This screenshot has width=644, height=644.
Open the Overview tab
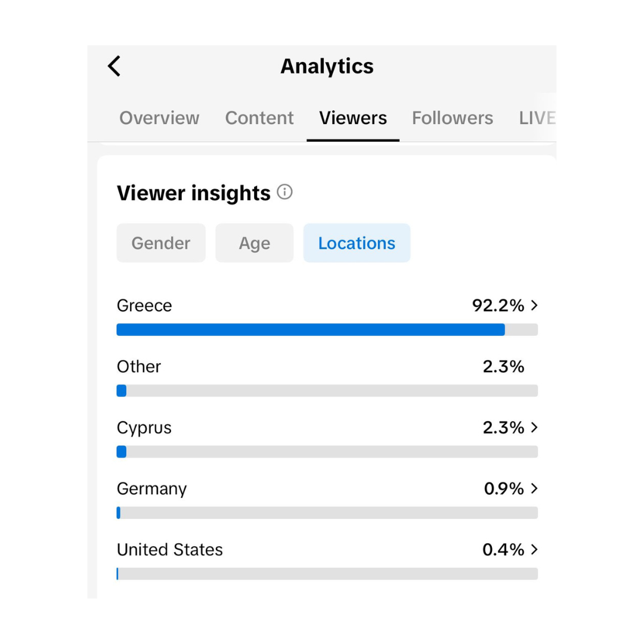tap(159, 118)
